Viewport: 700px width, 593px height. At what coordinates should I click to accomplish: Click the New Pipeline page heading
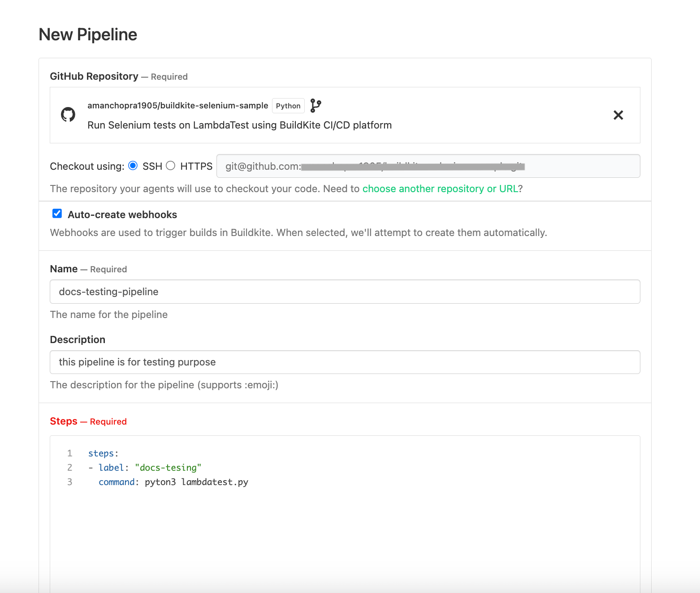(x=88, y=34)
